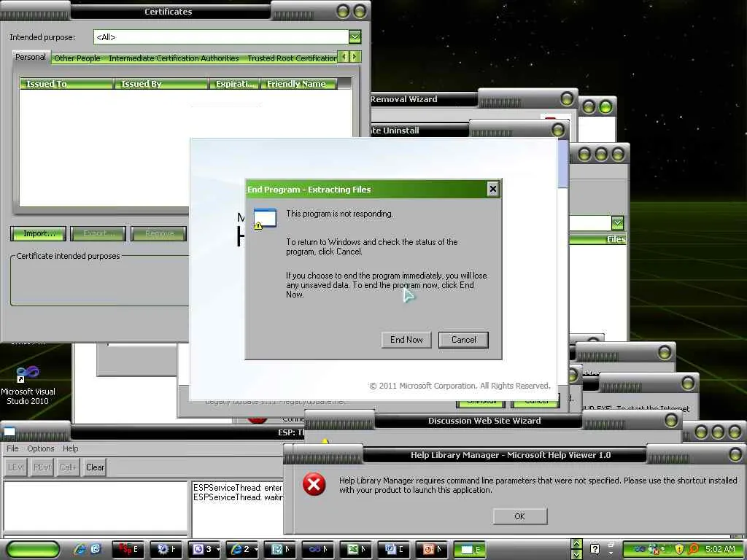747x560 pixels.
Task: Click the greyed Export button
Action: pyautogui.click(x=98, y=233)
